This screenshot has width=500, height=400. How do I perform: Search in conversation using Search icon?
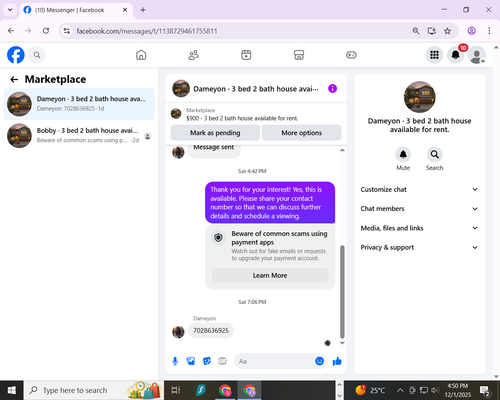(434, 155)
